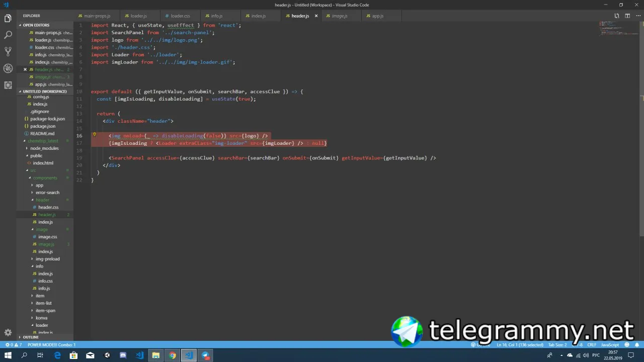The height and width of the screenshot is (362, 644).
Task: Expand the node_modules folder
Action: click(44, 148)
